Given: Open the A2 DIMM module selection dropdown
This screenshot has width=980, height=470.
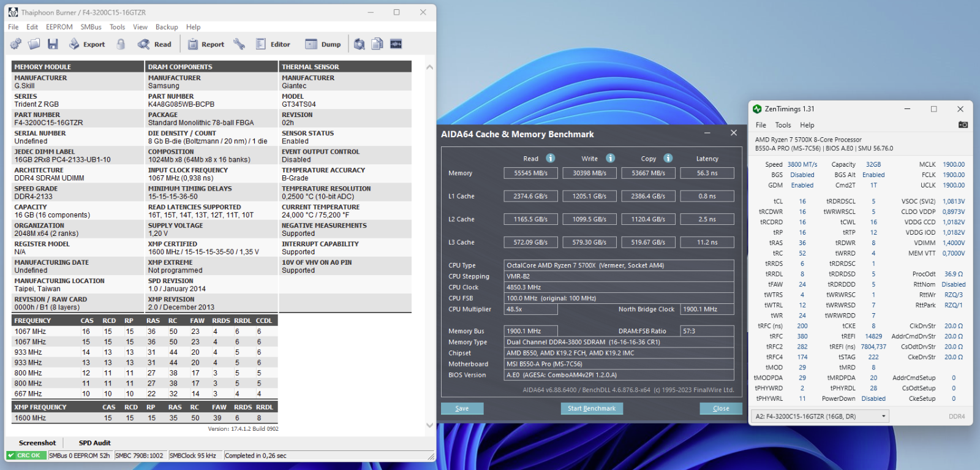Looking at the screenshot, I should click(821, 416).
